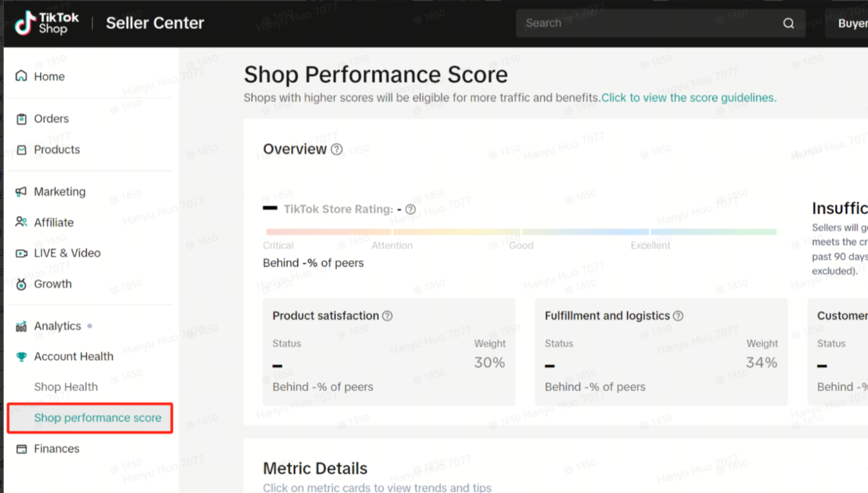868x493 pixels.
Task: Open the Overview help question icon
Action: click(337, 149)
